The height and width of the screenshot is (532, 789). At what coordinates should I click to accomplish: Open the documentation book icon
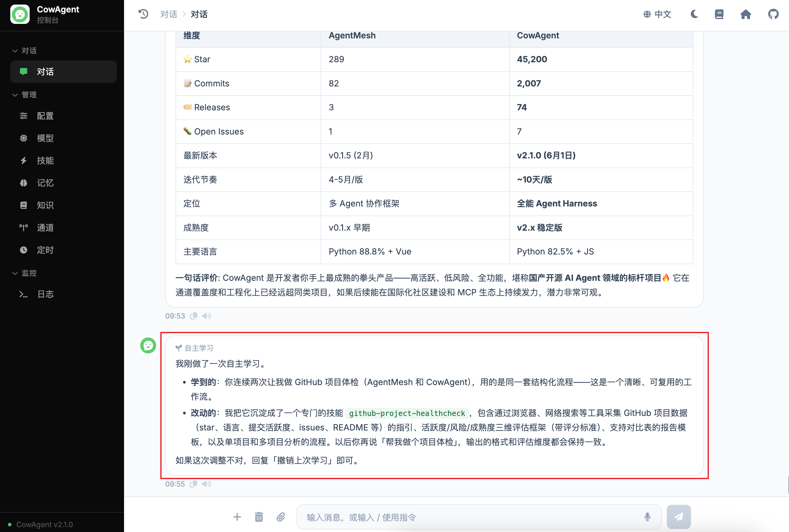719,14
